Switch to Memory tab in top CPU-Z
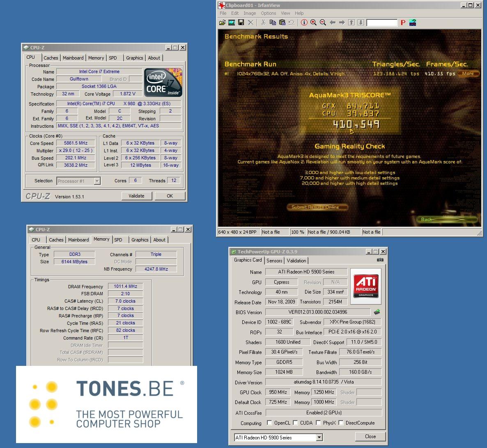 (96, 58)
